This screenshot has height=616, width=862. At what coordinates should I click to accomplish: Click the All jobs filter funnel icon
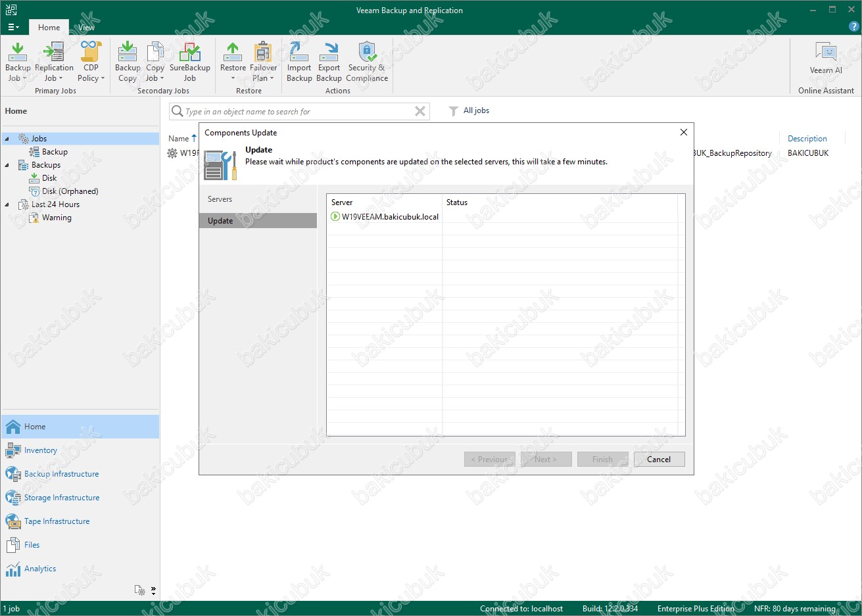point(454,111)
